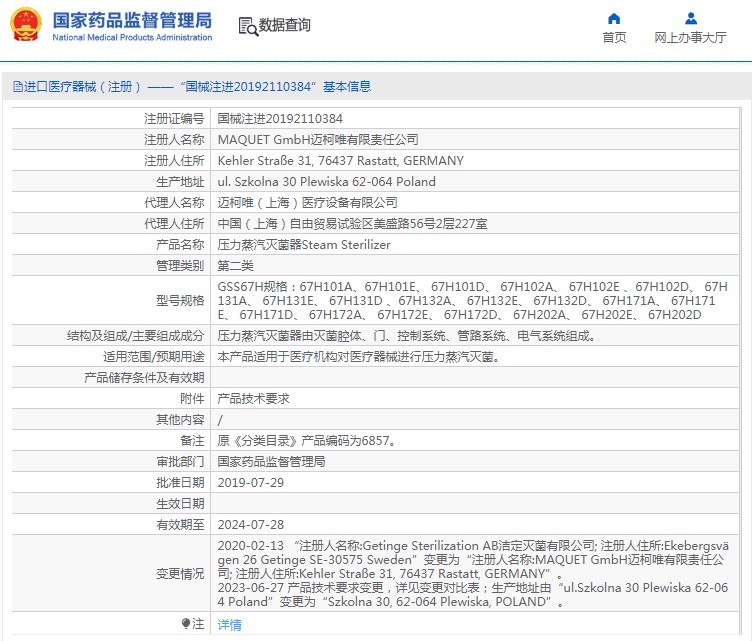Click the 注册人住所 row label

[175, 161]
